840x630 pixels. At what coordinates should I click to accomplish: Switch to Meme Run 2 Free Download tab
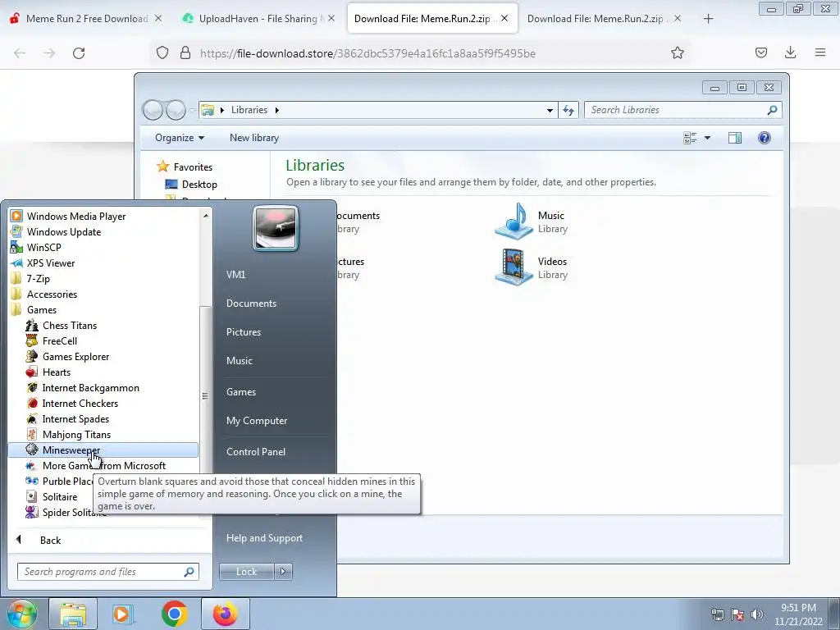(x=87, y=19)
